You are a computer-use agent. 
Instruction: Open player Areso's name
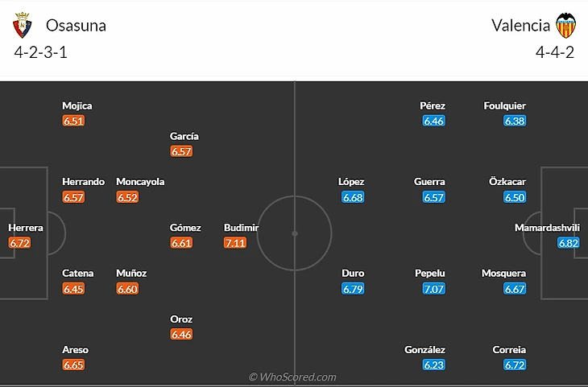pos(76,350)
